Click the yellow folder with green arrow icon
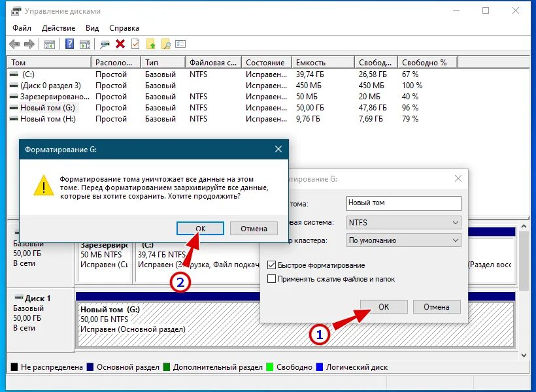The height and width of the screenshot is (392, 536). pos(151,44)
